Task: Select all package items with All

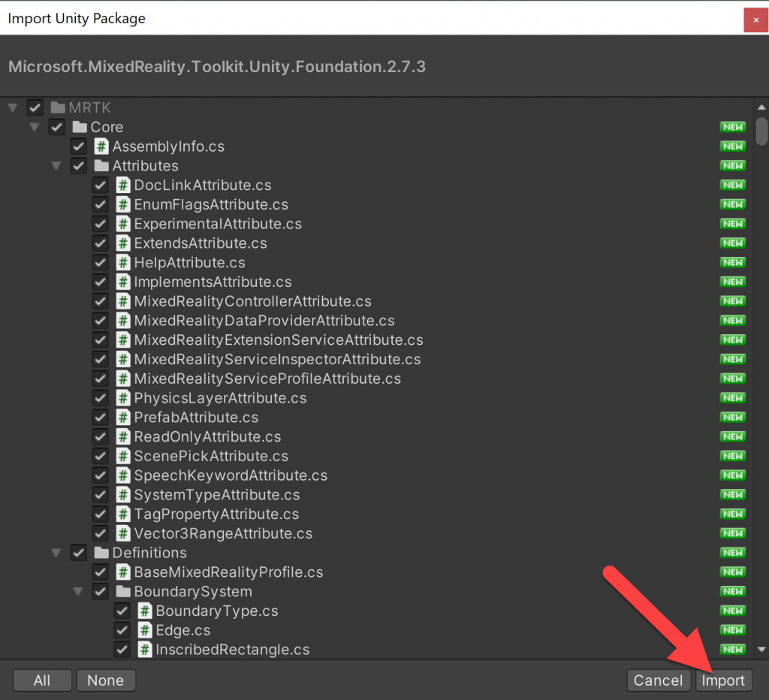Action: pos(42,680)
